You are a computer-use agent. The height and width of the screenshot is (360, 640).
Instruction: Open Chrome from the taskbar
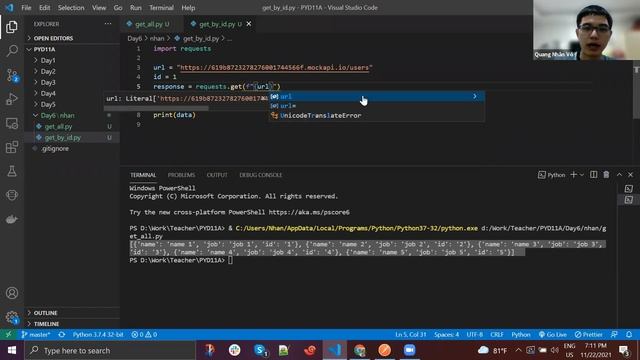point(360,350)
